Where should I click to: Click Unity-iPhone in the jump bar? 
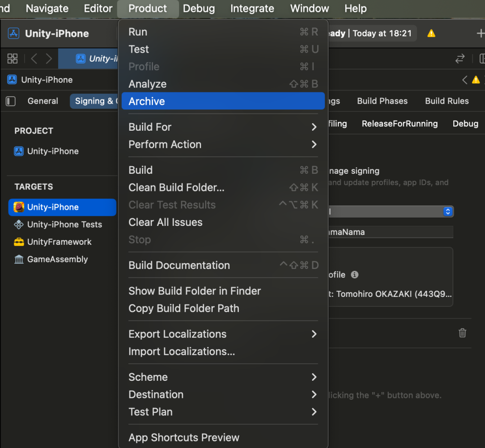coord(40,80)
